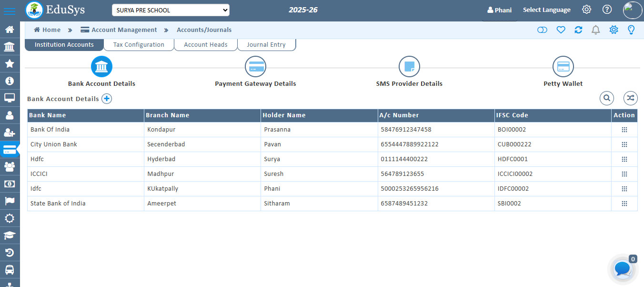Select the SMS Provider Details icon
This screenshot has height=287, width=644.
pos(409,67)
